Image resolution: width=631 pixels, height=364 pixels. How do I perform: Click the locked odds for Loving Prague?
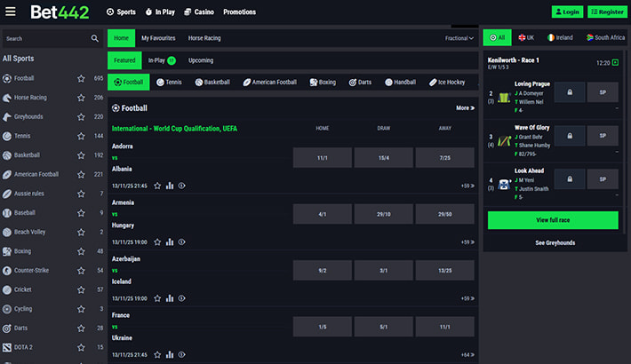click(x=569, y=91)
